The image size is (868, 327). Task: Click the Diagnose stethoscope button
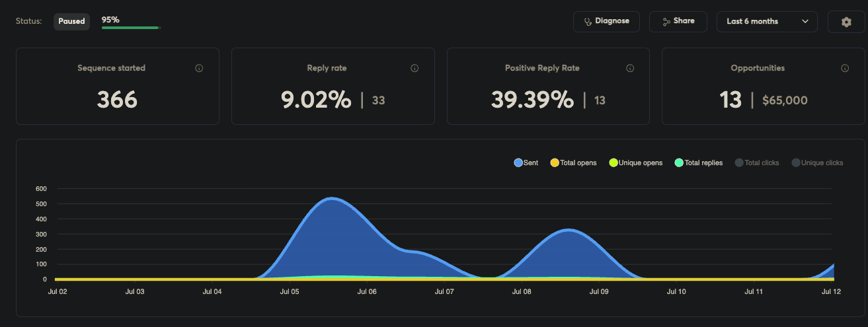click(x=606, y=21)
